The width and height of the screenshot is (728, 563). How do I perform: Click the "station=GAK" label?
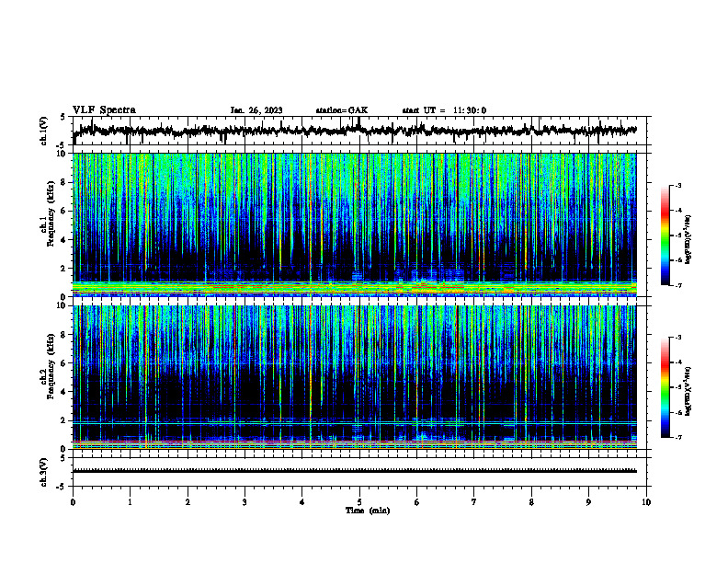342,110
